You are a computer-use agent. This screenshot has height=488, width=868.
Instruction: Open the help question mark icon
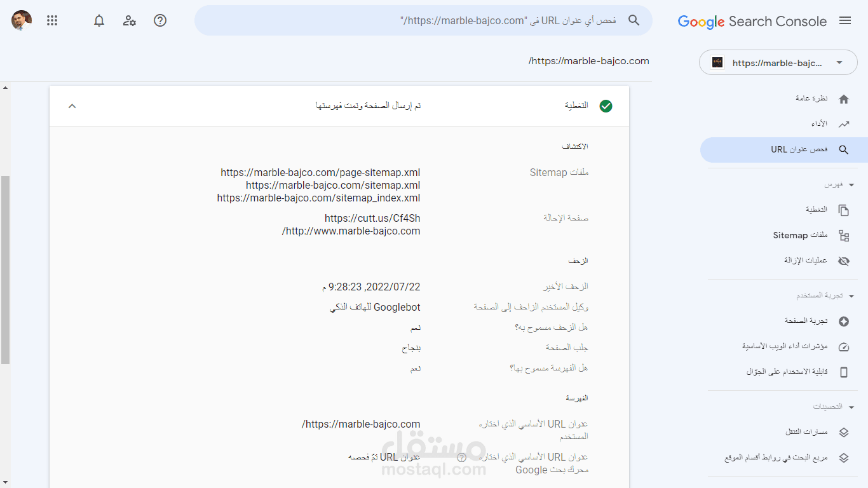[160, 20]
